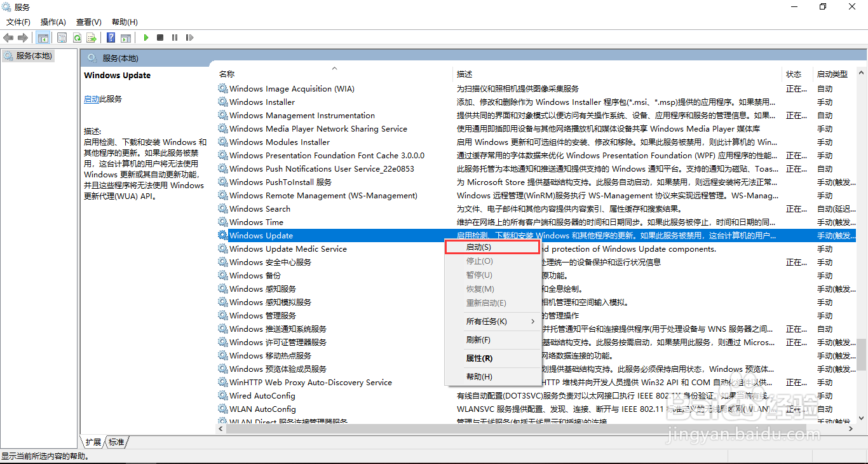Select the Windows PushToInstall 服务 row
This screenshot has height=464, width=868.
coord(536,182)
